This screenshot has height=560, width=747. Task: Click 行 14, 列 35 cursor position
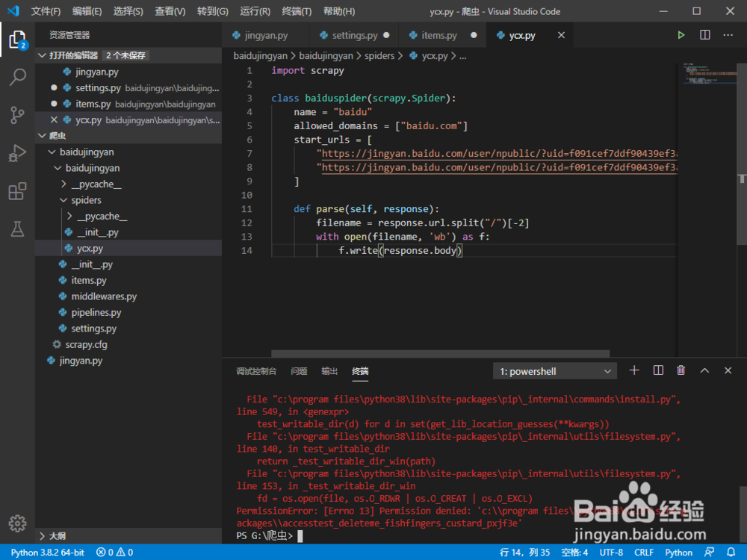click(524, 553)
